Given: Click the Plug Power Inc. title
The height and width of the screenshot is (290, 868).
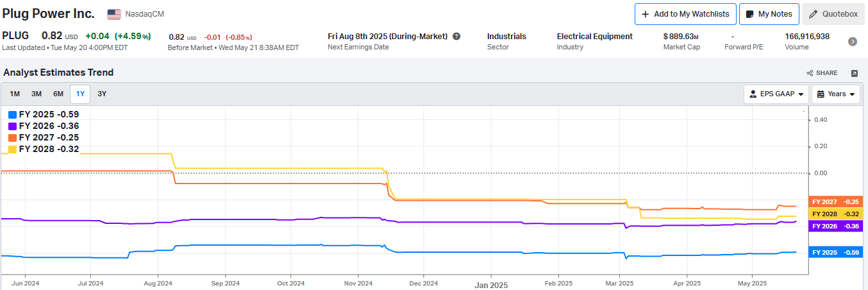Looking at the screenshot, I should pyautogui.click(x=48, y=13).
